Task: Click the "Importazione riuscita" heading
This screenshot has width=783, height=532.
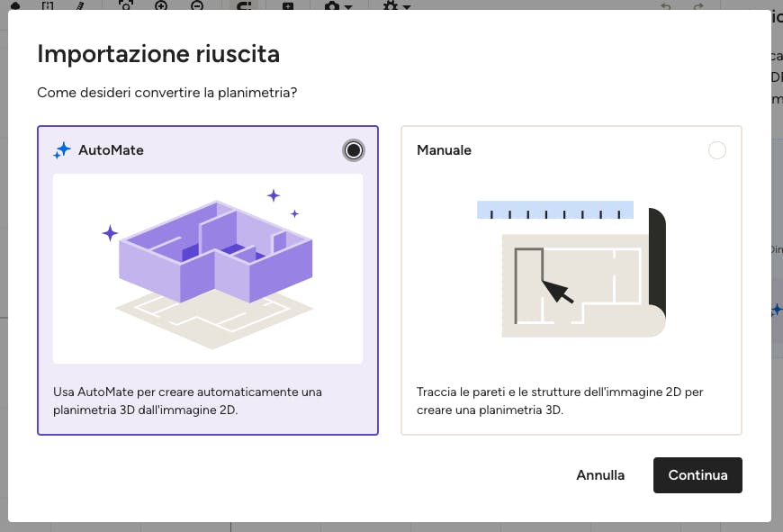Action: tap(158, 54)
